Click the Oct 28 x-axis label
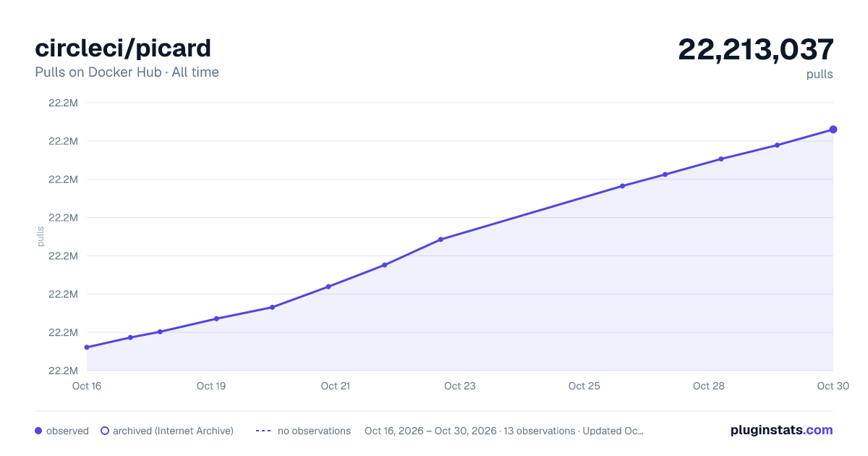The width and height of the screenshot is (868, 456). (x=709, y=386)
